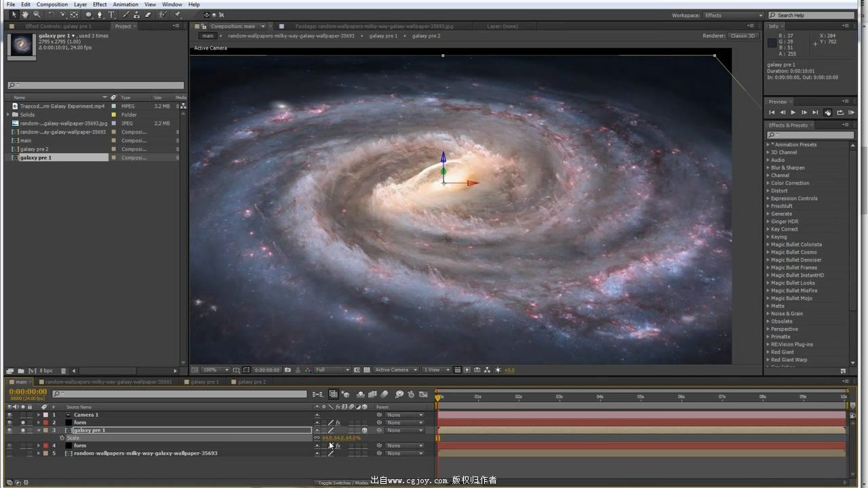Select the Brush tool
Screen dimensions: 868x488
click(x=126, y=14)
